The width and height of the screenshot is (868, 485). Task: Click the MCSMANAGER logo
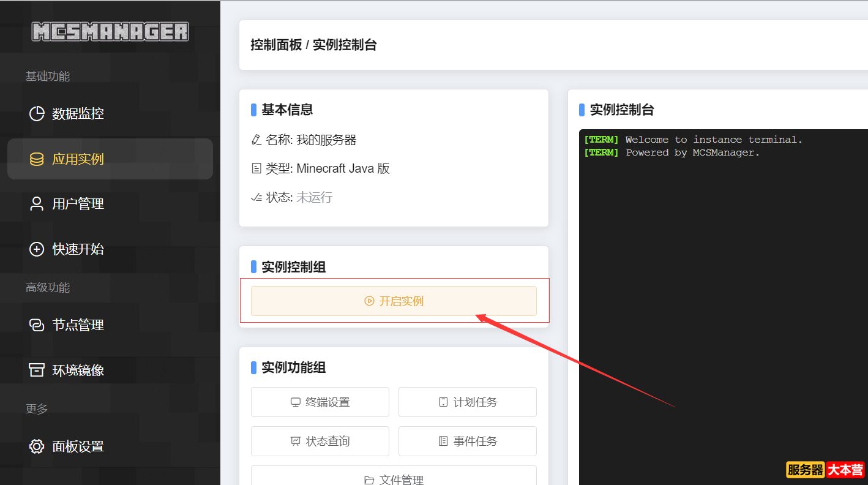(110, 31)
